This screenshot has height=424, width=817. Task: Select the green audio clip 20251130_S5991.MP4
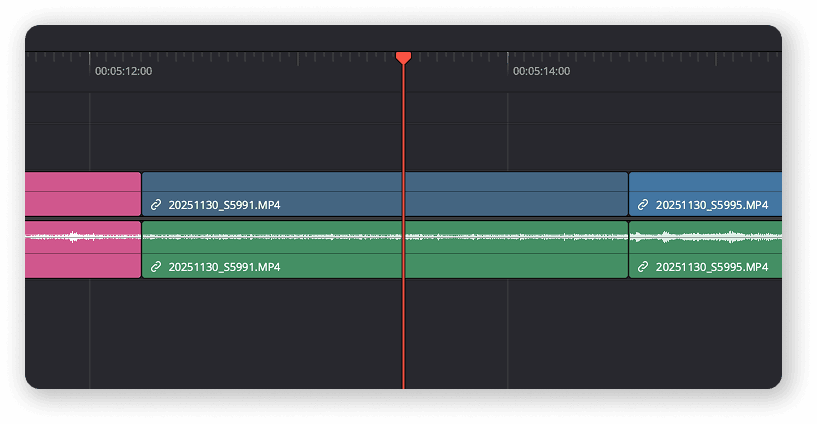(x=385, y=250)
